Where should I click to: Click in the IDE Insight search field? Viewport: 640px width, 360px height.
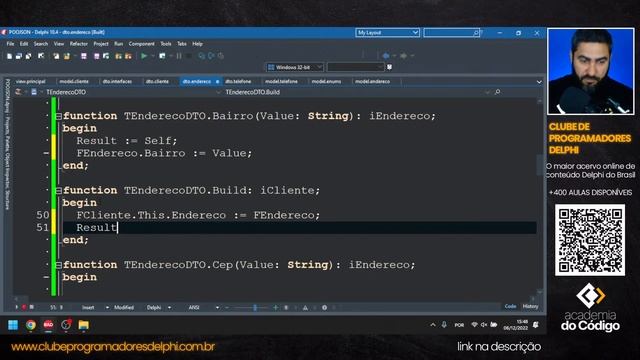451,33
